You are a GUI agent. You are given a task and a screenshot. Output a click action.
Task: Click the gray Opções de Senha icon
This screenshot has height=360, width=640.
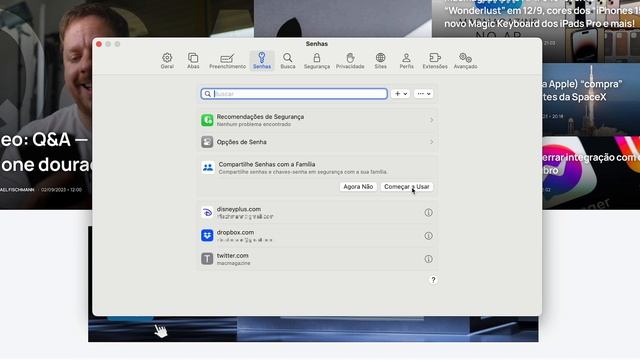click(207, 142)
